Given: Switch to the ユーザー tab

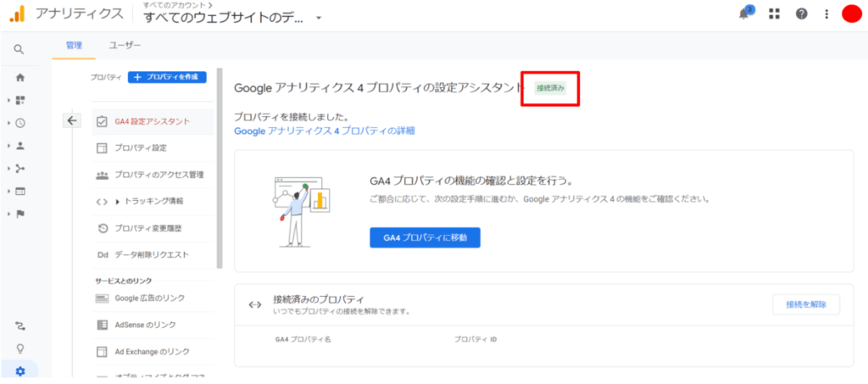Looking at the screenshot, I should (x=125, y=46).
